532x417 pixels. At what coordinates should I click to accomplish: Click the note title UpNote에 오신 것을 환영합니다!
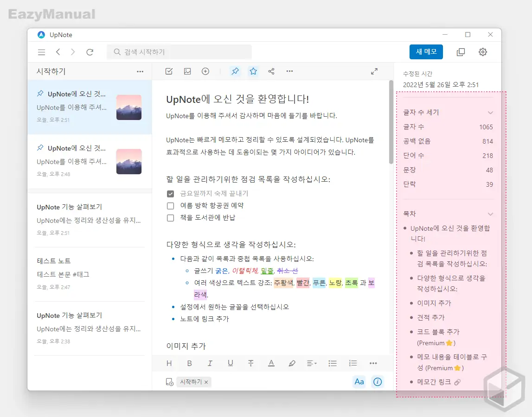coord(237,99)
